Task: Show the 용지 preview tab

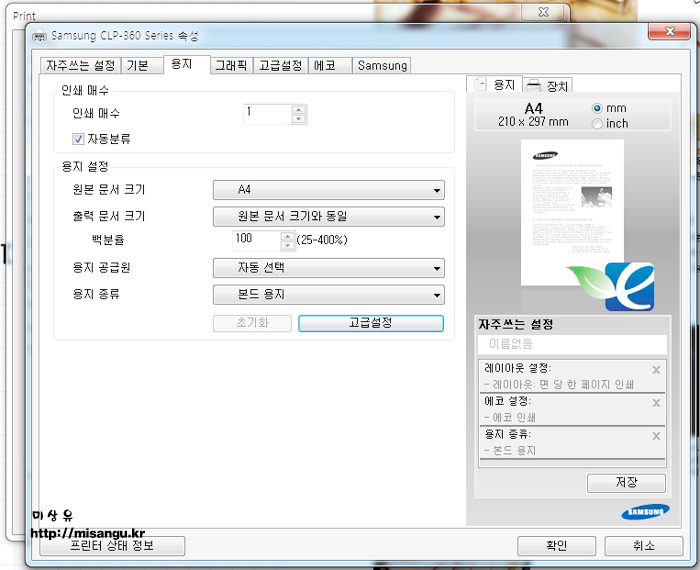Action: (494, 84)
